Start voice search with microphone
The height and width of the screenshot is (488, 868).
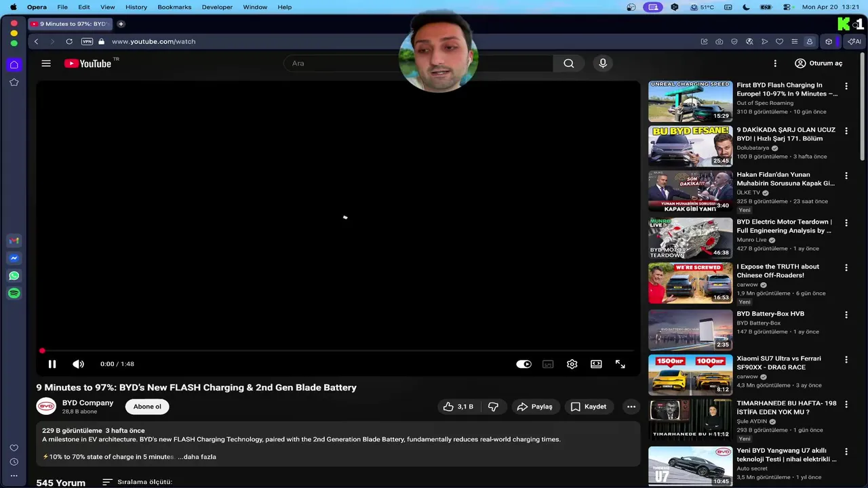pos(603,63)
